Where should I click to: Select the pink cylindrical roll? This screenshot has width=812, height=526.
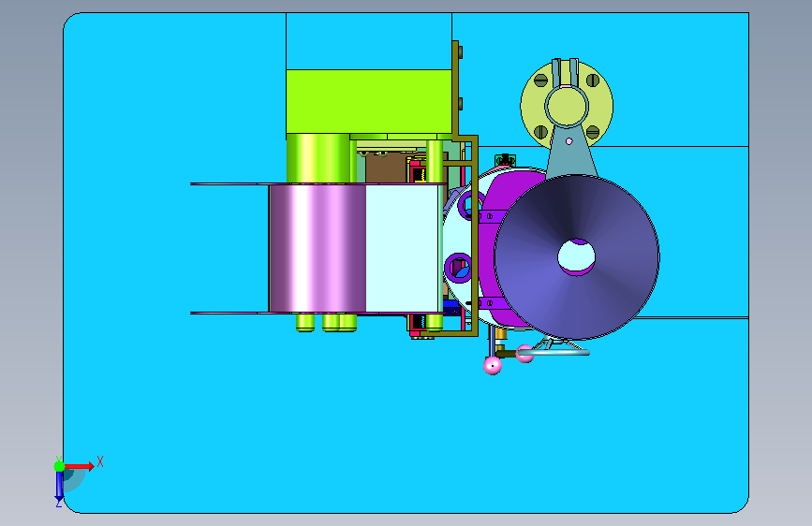(317, 249)
